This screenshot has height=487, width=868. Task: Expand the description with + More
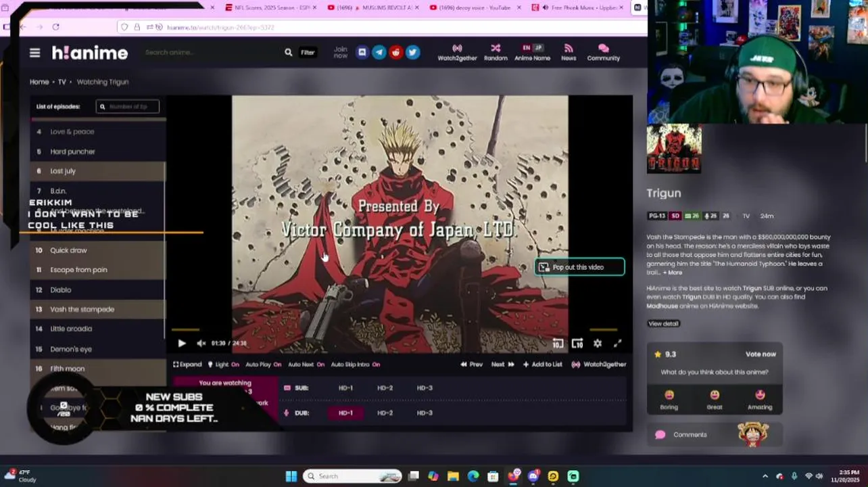tap(673, 273)
